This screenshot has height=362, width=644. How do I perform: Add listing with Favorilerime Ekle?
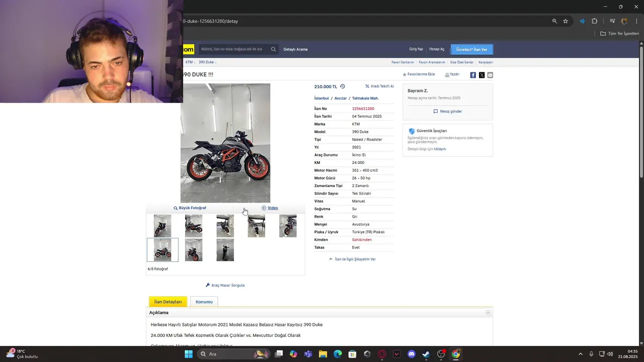pyautogui.click(x=419, y=74)
